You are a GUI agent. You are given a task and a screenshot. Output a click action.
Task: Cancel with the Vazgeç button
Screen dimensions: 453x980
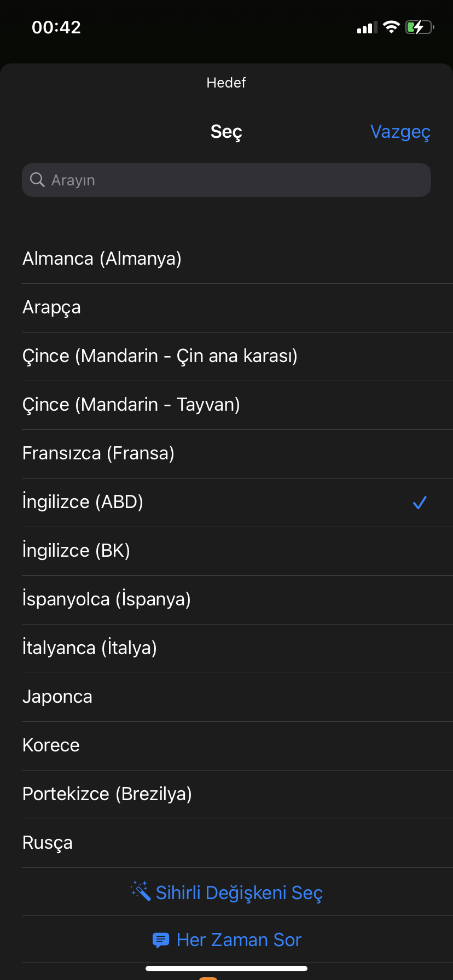click(400, 132)
